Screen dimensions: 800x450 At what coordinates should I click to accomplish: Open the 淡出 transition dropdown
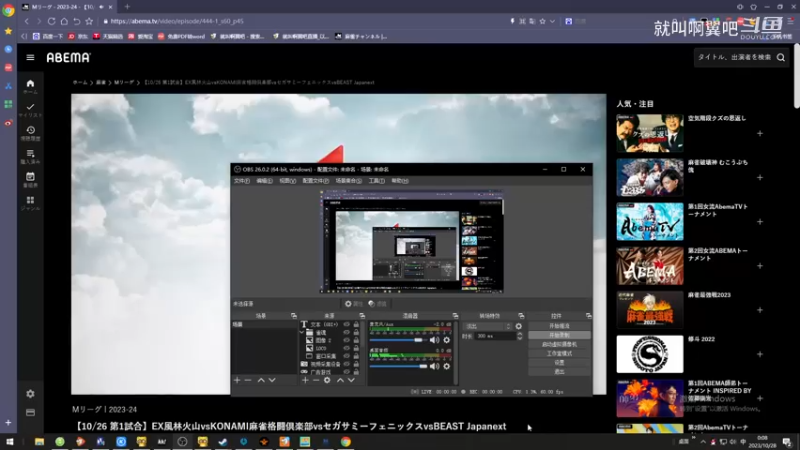487,326
